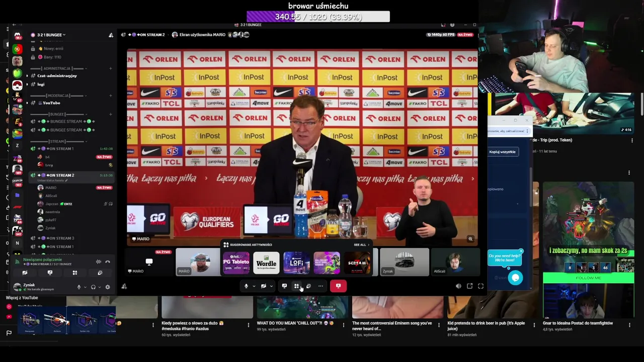Click the activities icon in call bar
This screenshot has width=644, height=362.
coord(296,286)
